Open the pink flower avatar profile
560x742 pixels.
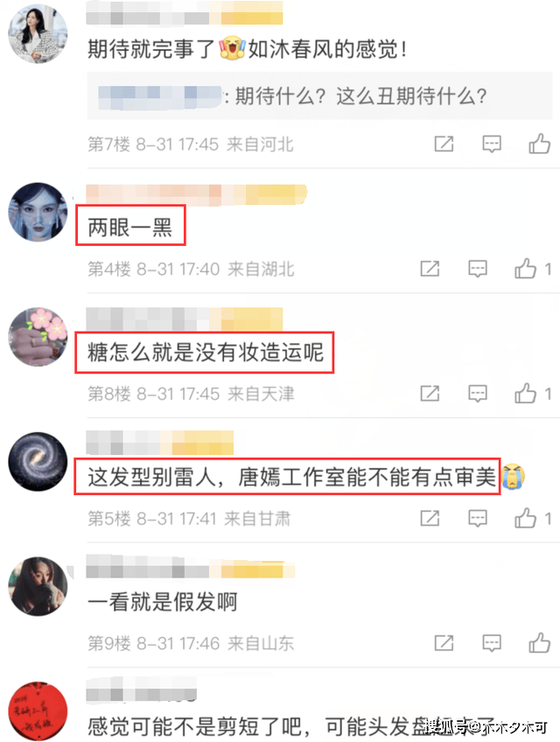[38, 337]
